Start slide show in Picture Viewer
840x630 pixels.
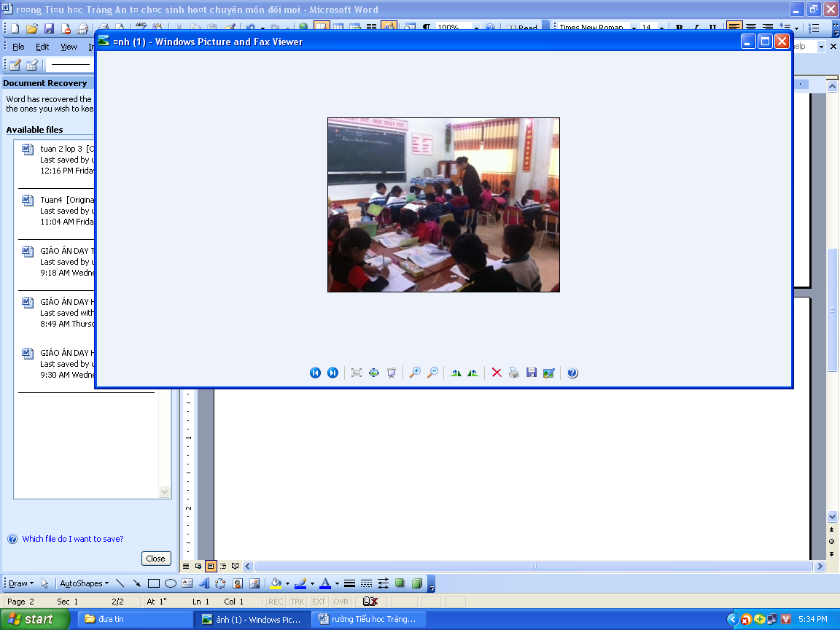392,373
